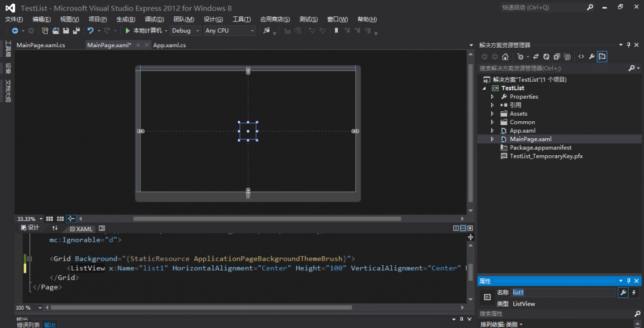The image size is (644, 328).
Task: Open the 调试(D) menu
Action: click(x=154, y=19)
